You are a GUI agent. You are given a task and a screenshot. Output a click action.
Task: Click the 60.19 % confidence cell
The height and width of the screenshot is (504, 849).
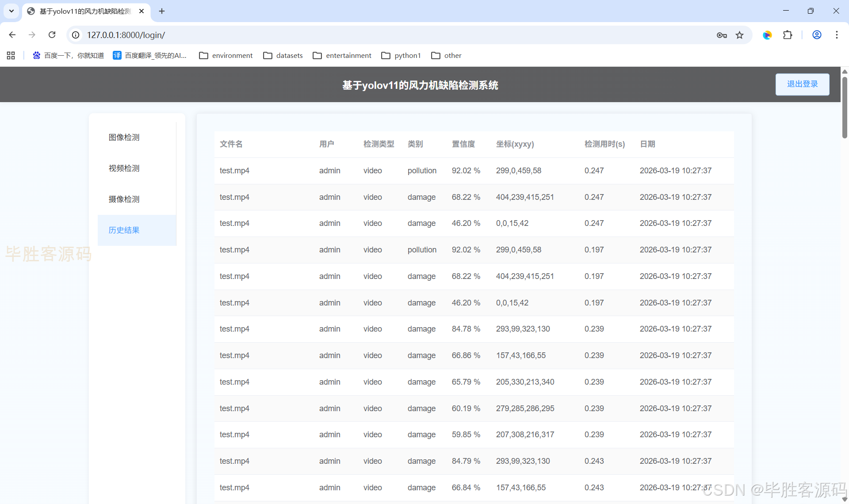[466, 409]
